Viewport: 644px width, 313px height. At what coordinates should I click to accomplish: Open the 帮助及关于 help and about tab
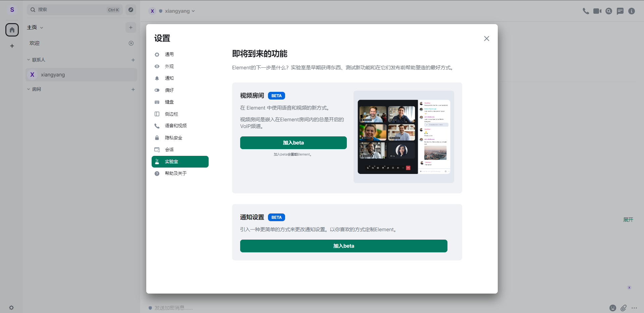click(x=180, y=173)
